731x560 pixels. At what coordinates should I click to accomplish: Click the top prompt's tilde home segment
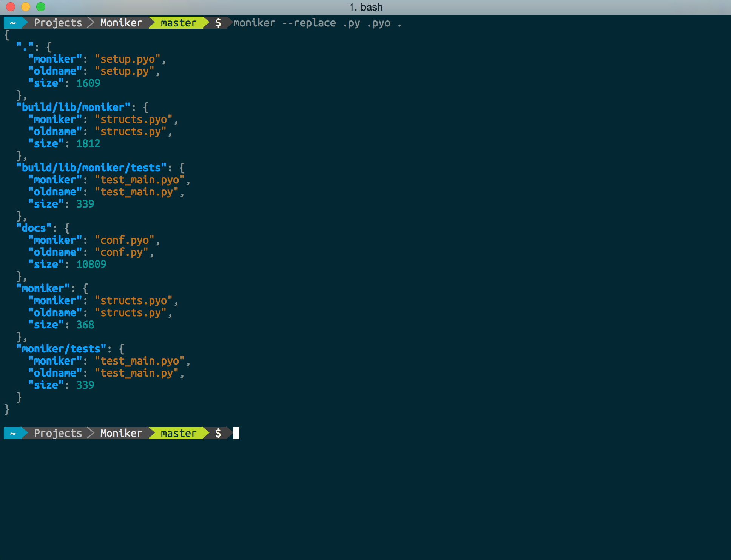tap(13, 23)
